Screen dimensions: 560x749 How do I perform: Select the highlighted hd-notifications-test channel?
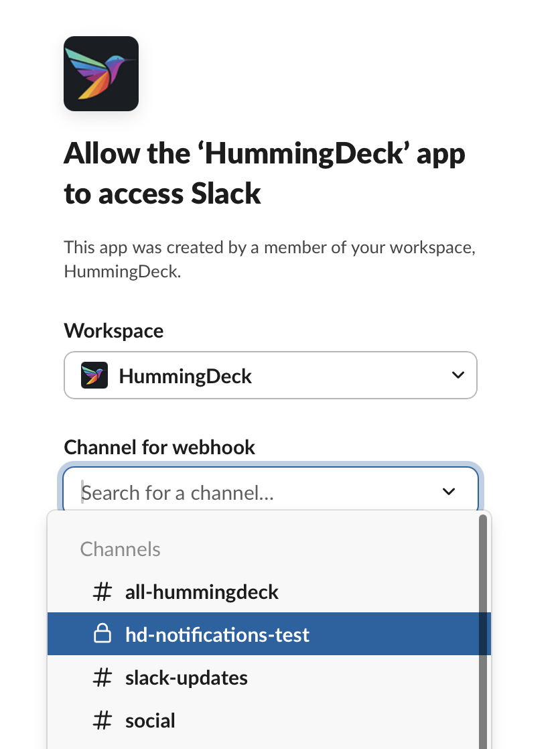pyautogui.click(x=216, y=633)
